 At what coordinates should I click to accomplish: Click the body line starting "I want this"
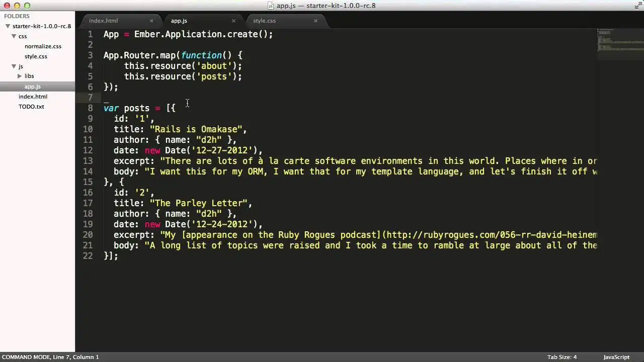[355, 171]
